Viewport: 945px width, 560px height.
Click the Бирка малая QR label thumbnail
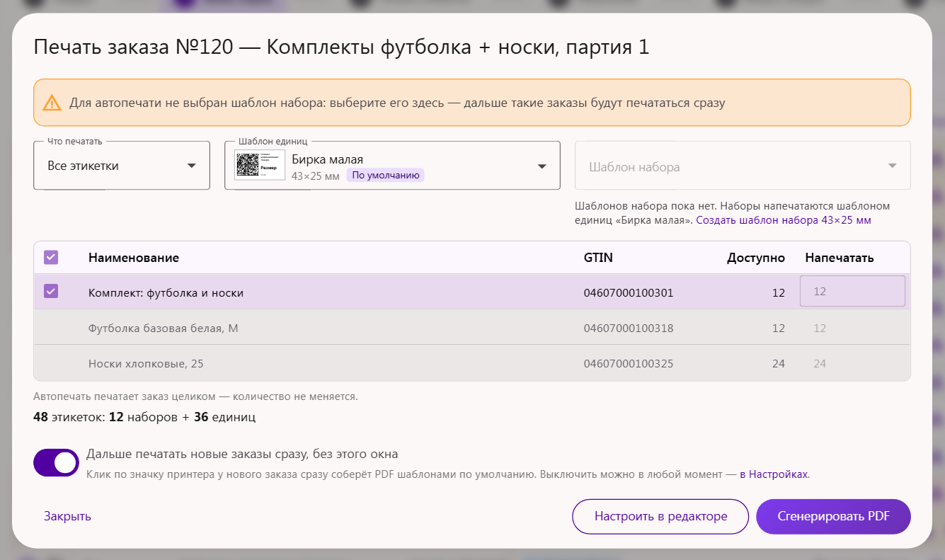click(x=260, y=165)
